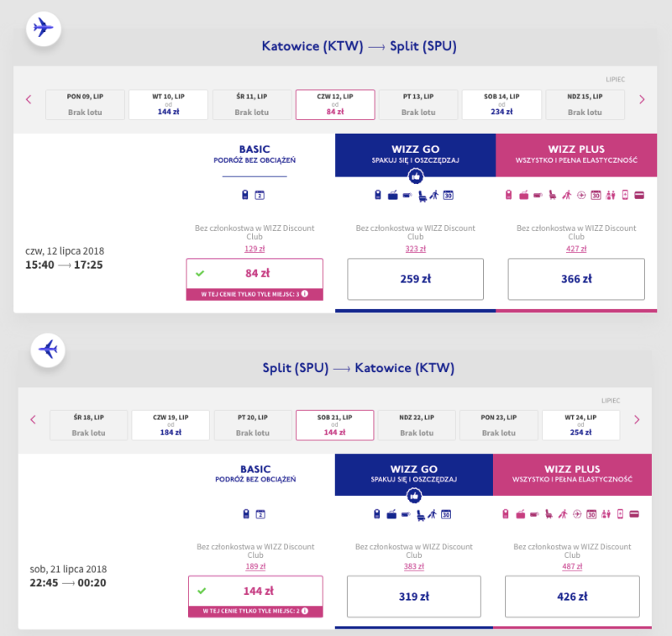
Task: Click outbound WIZZ PLUS calendar 30 icon
Action: click(x=596, y=196)
